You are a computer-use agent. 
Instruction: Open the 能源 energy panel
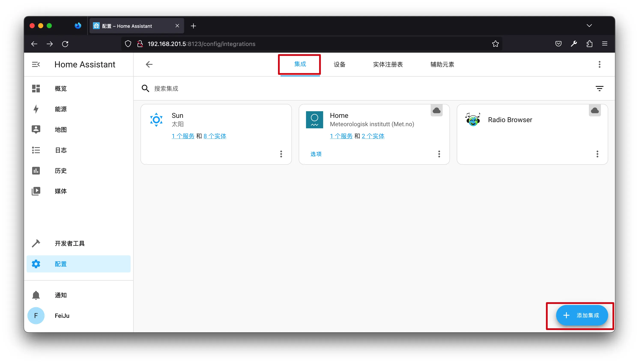pyautogui.click(x=61, y=109)
